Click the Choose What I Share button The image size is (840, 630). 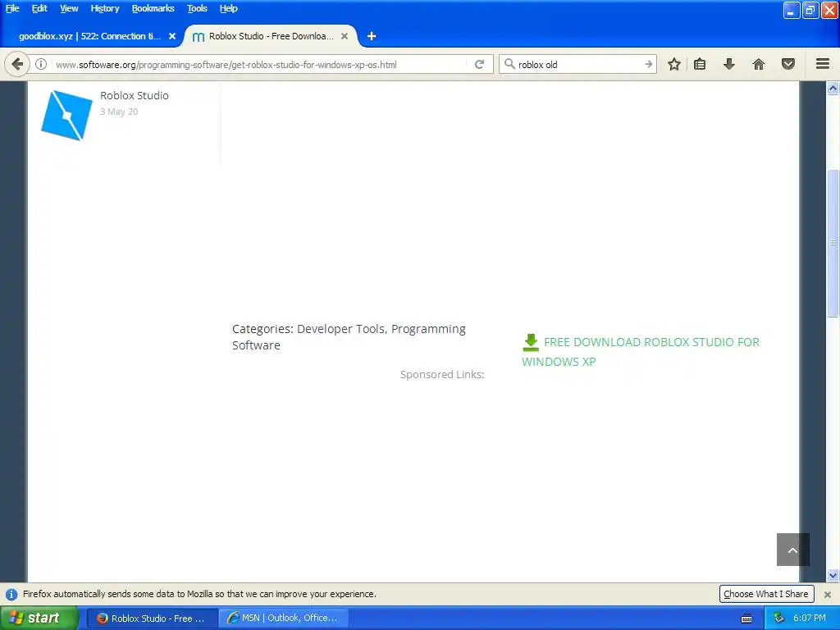tap(766, 594)
